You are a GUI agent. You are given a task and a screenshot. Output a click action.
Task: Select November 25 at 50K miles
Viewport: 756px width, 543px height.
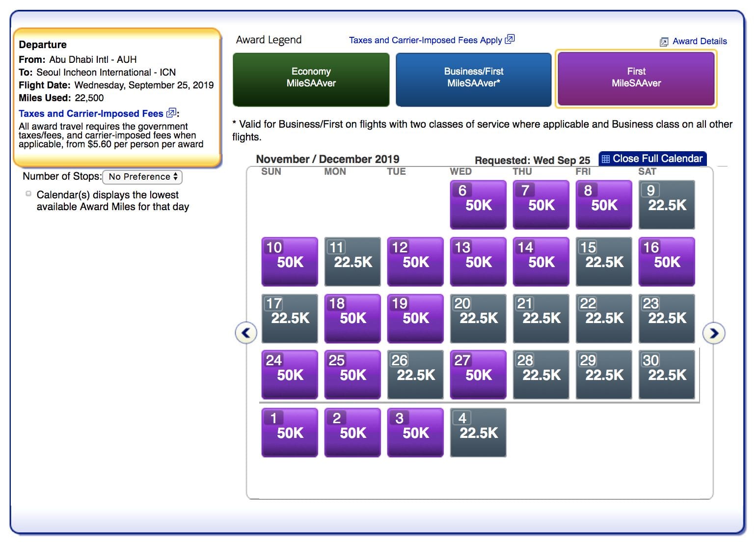(x=352, y=374)
